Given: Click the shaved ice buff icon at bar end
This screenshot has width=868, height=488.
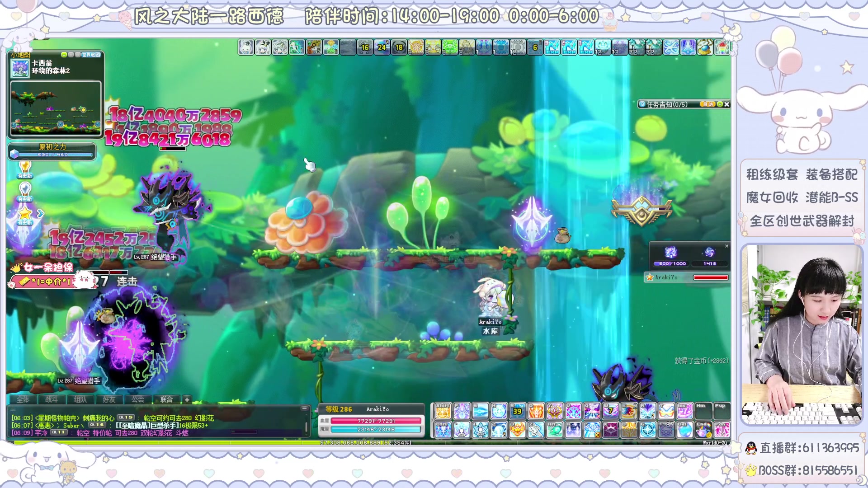Looking at the screenshot, I should coord(722,47).
